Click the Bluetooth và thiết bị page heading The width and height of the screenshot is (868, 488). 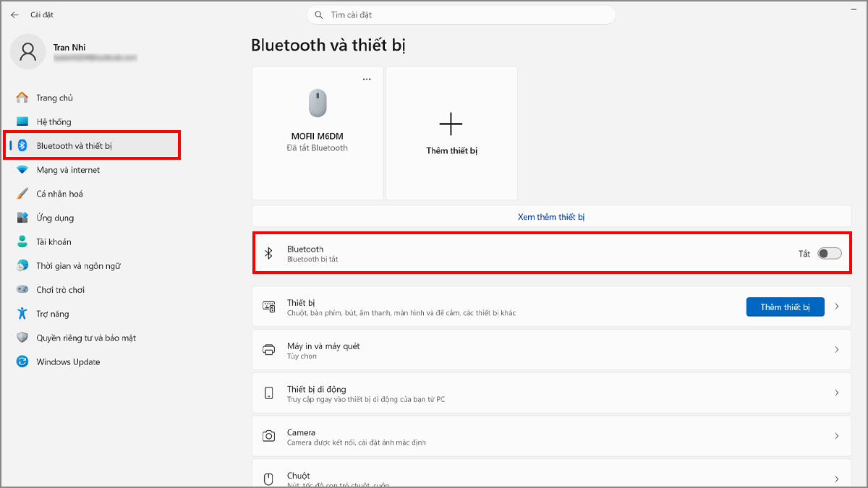pyautogui.click(x=328, y=45)
